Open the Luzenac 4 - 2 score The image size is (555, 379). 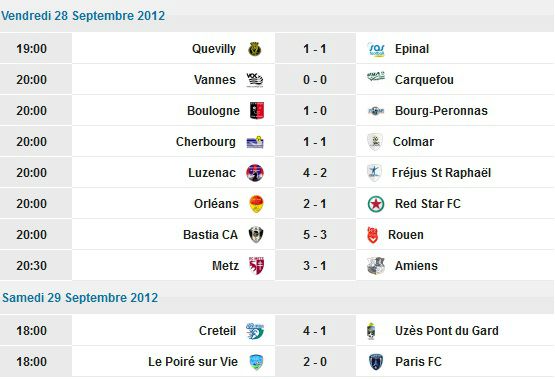click(315, 173)
